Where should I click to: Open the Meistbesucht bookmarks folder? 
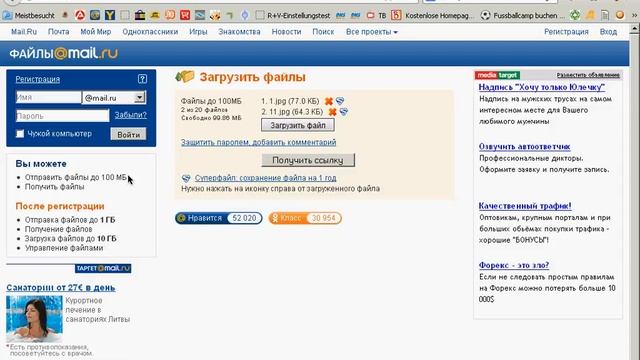29,16
